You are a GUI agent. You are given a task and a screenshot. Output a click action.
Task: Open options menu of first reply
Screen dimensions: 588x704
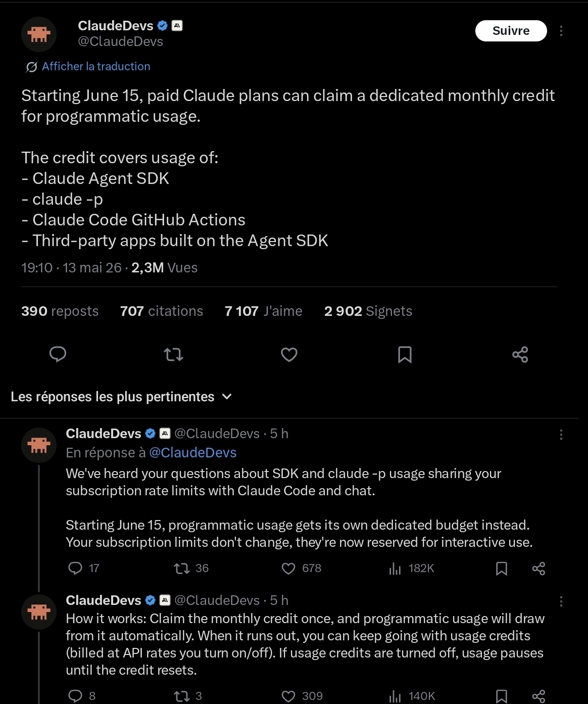point(561,435)
